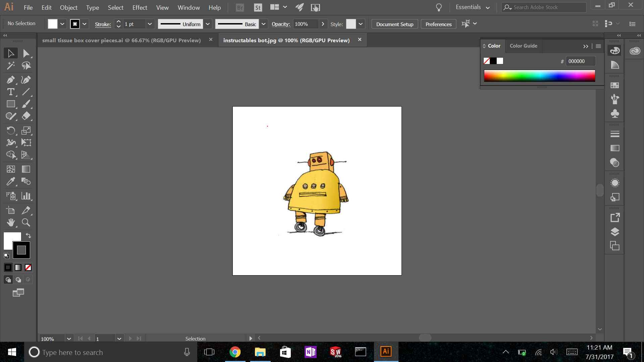
Task: Enable Draw Normal mode
Action: coord(8,280)
